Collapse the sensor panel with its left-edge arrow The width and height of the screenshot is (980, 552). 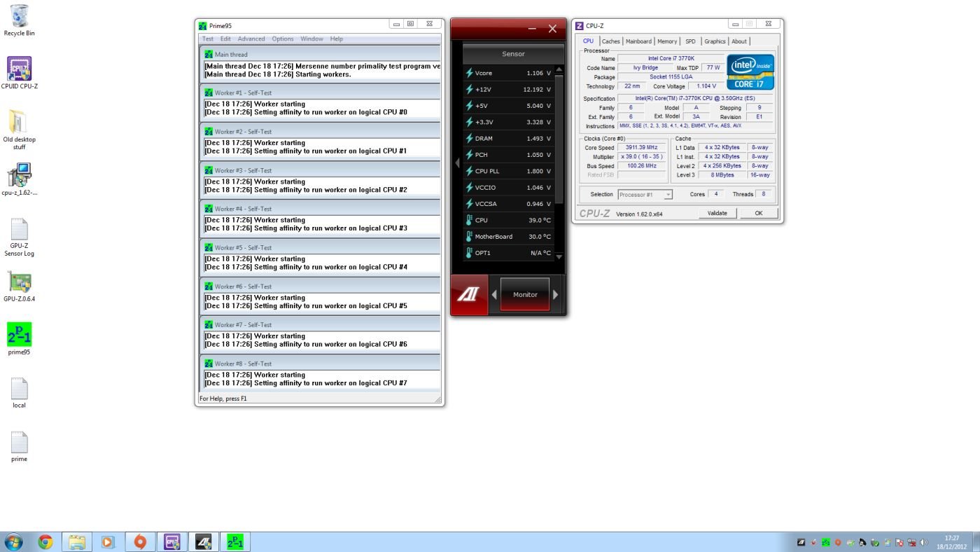coord(457,163)
